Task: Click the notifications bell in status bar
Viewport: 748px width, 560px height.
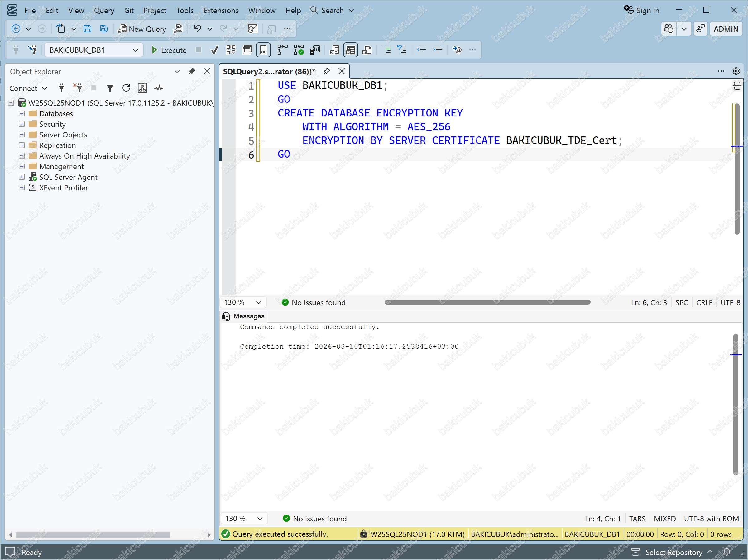Action: 727,552
